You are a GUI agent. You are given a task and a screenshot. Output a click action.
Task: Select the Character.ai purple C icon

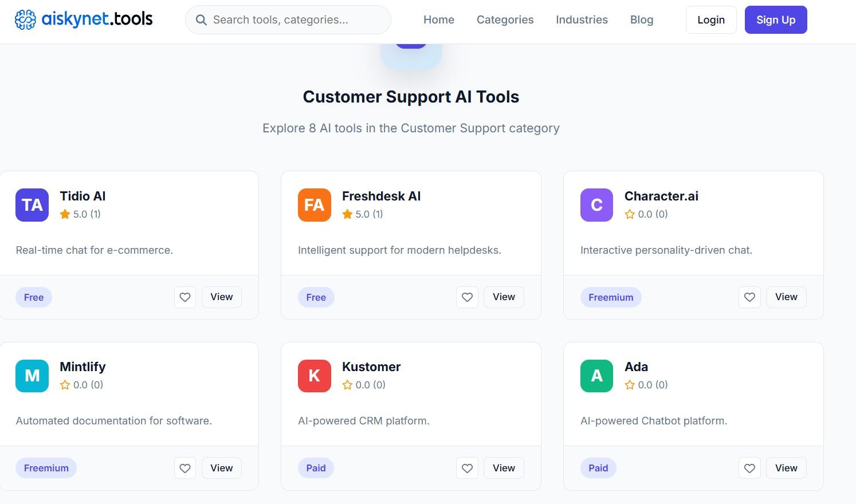[596, 204]
